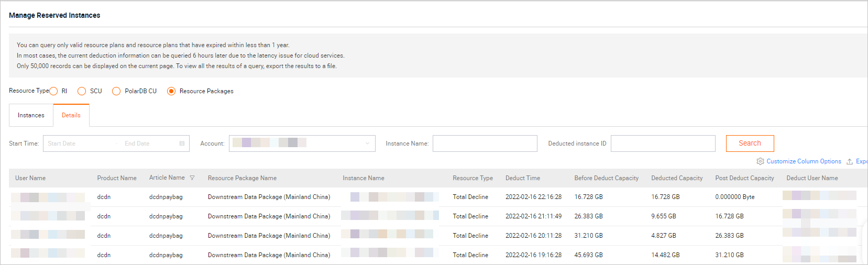Viewport: 868px width, 265px height.
Task: Click the Before Deduct Capacity header
Action: [607, 178]
